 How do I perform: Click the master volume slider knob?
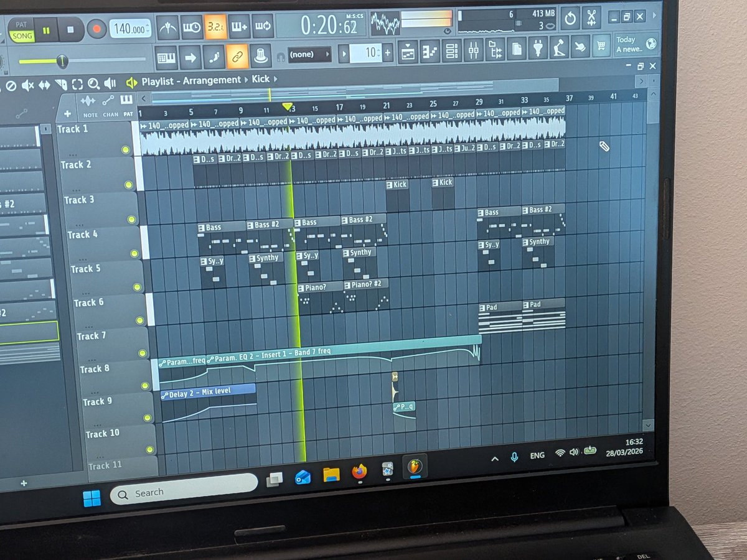pos(62,61)
